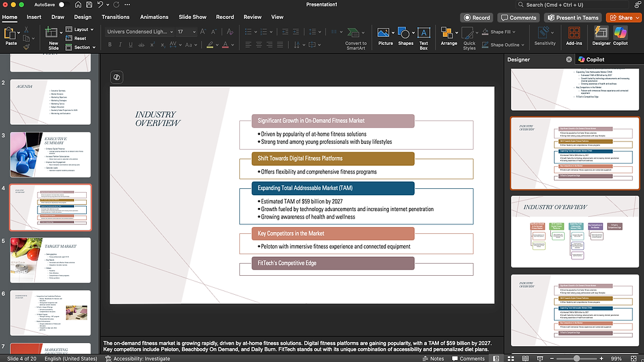
Task: Click the bullets list icon
Action: pyautogui.click(x=248, y=32)
